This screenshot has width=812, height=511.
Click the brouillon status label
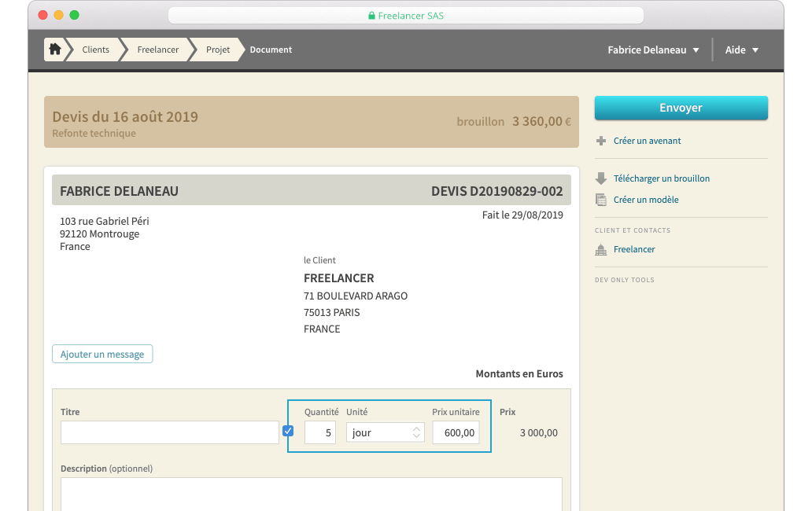pyautogui.click(x=481, y=122)
